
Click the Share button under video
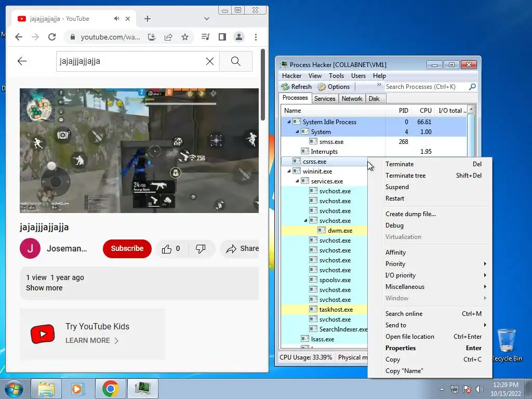[240, 249]
